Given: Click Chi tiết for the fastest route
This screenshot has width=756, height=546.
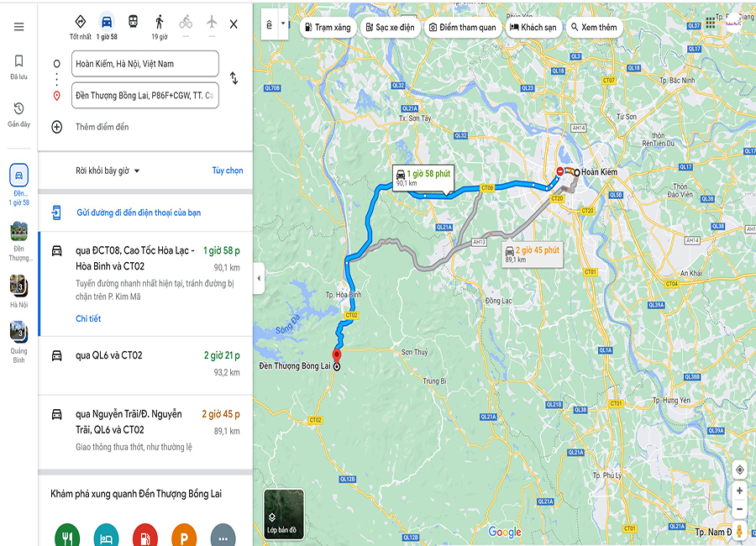Looking at the screenshot, I should coord(88,318).
